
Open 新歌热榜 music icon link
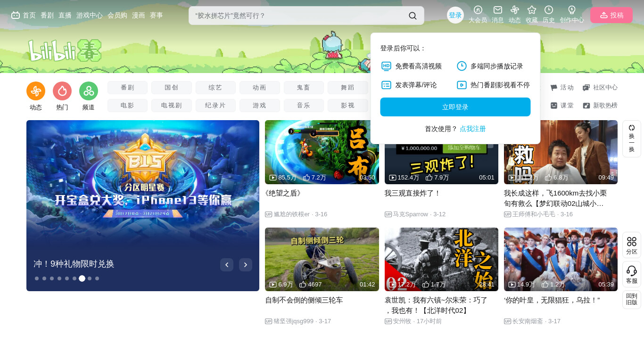(x=600, y=106)
